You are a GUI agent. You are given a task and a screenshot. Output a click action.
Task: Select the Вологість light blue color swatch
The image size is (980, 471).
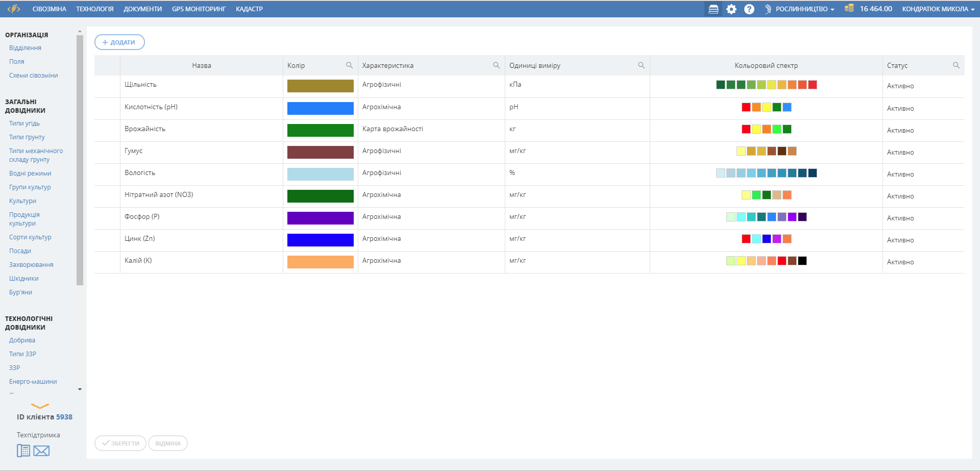click(x=320, y=174)
